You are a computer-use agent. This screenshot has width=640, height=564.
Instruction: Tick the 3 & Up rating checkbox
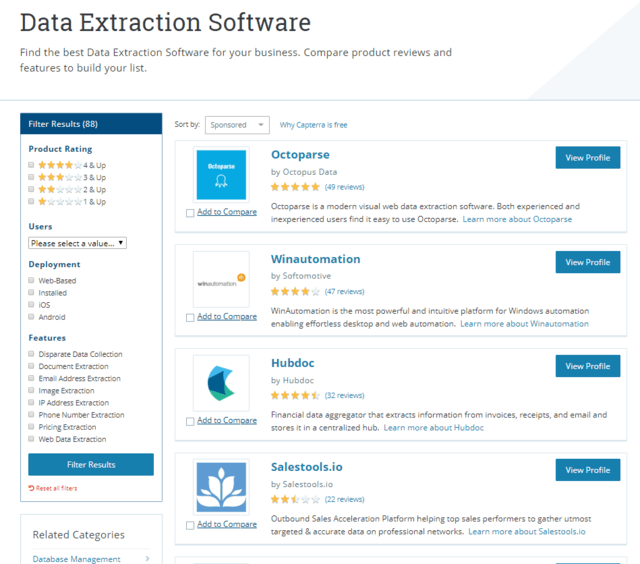[31, 177]
